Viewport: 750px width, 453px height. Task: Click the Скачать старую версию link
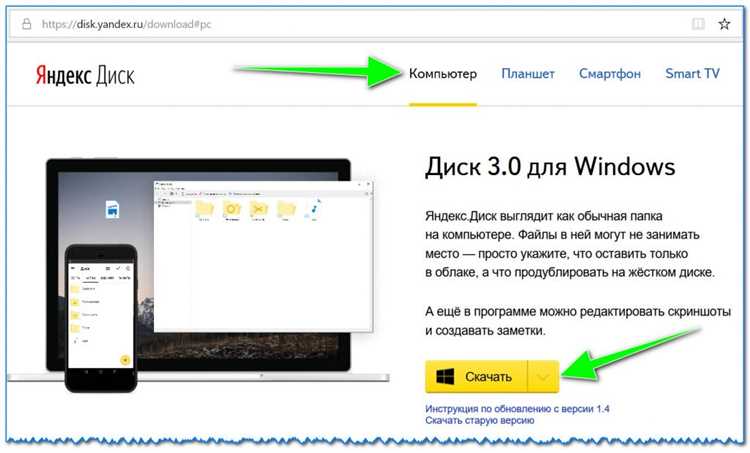(479, 422)
